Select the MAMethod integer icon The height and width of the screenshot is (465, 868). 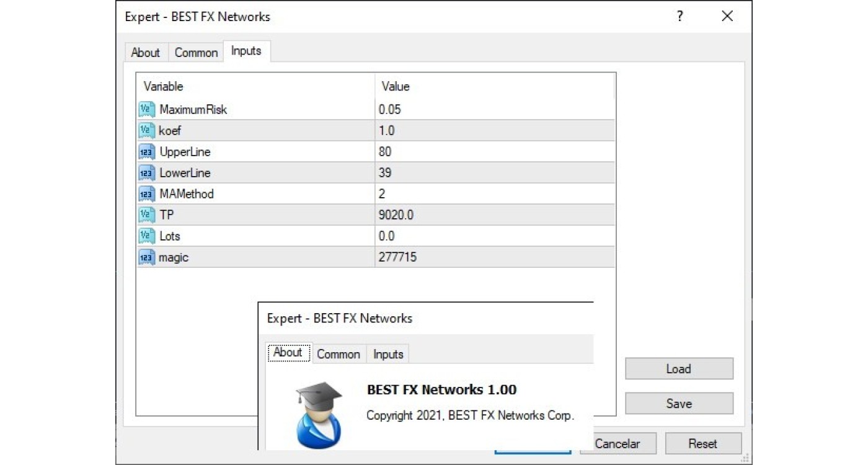(x=146, y=194)
